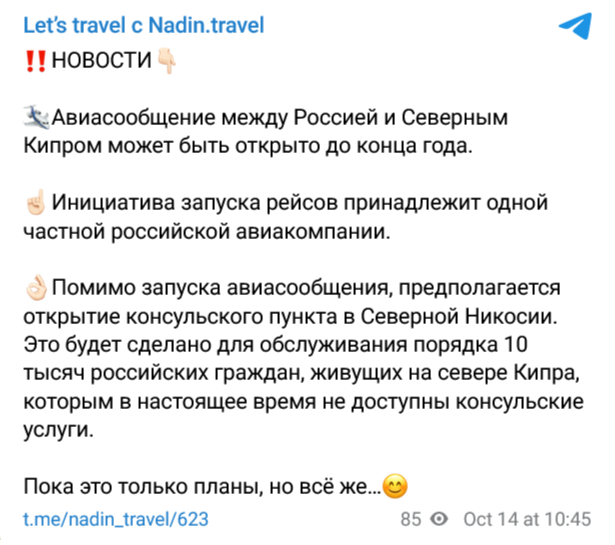Screen dimensions: 615x545
Task: Click the line starting with Инициатива запуска рейсов
Action: (300, 203)
